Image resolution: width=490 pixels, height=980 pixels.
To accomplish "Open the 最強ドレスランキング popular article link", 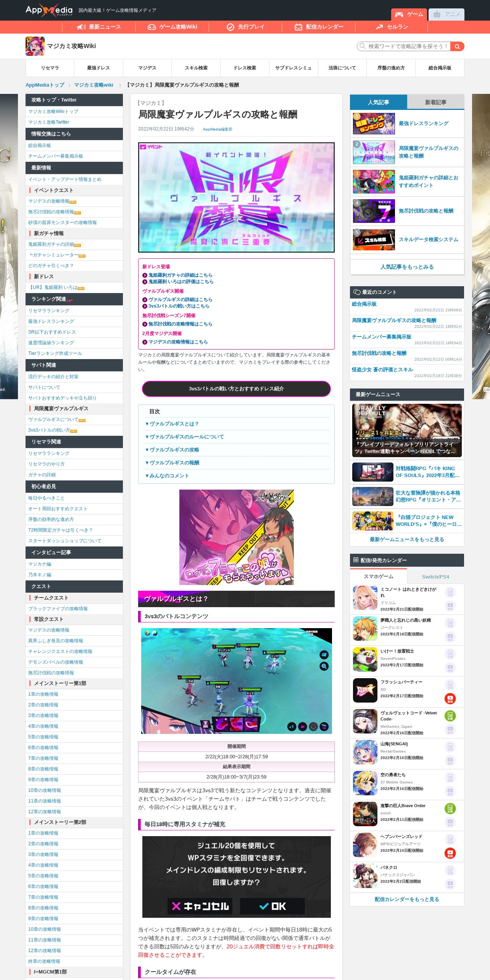I will (424, 124).
